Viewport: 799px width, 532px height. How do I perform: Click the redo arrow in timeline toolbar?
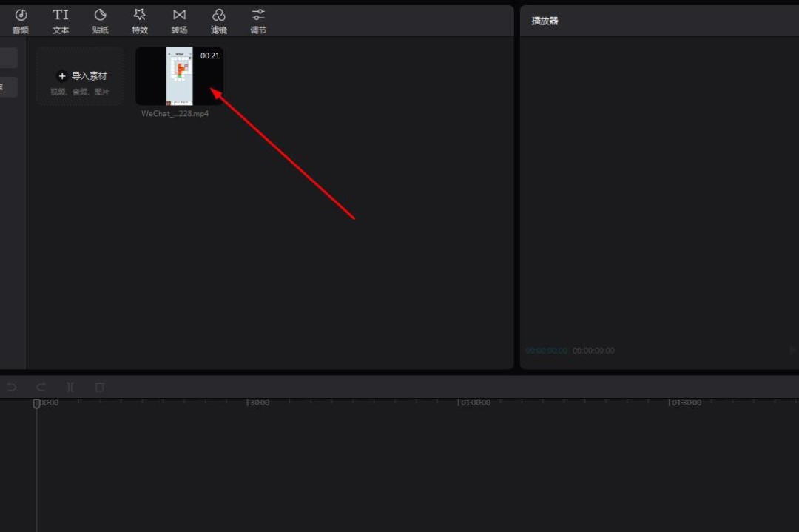tap(41, 387)
